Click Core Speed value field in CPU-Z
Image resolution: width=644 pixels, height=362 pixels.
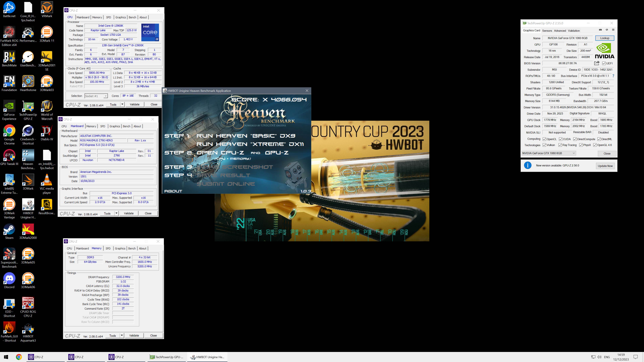pyautogui.click(x=97, y=73)
